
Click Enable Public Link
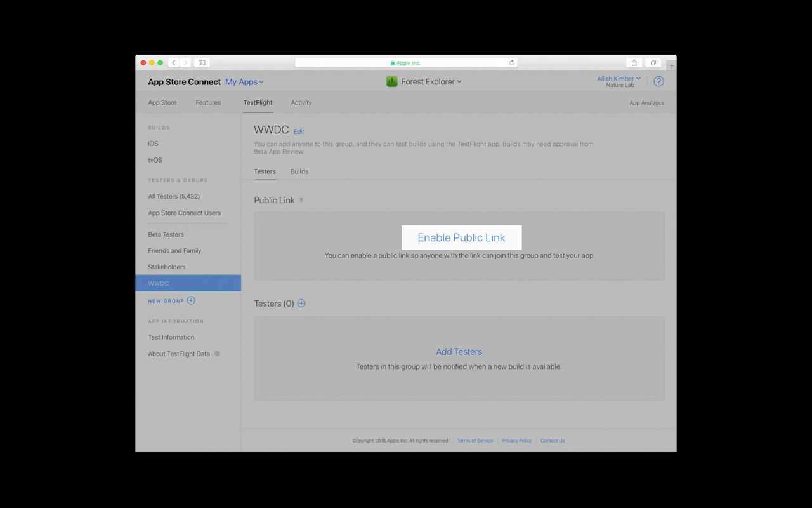tap(461, 237)
